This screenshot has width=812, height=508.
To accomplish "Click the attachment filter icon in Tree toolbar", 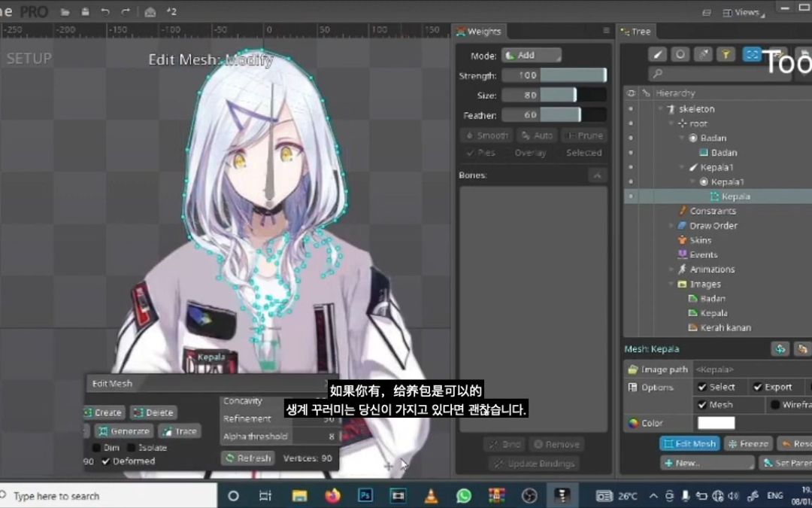I will pos(703,54).
